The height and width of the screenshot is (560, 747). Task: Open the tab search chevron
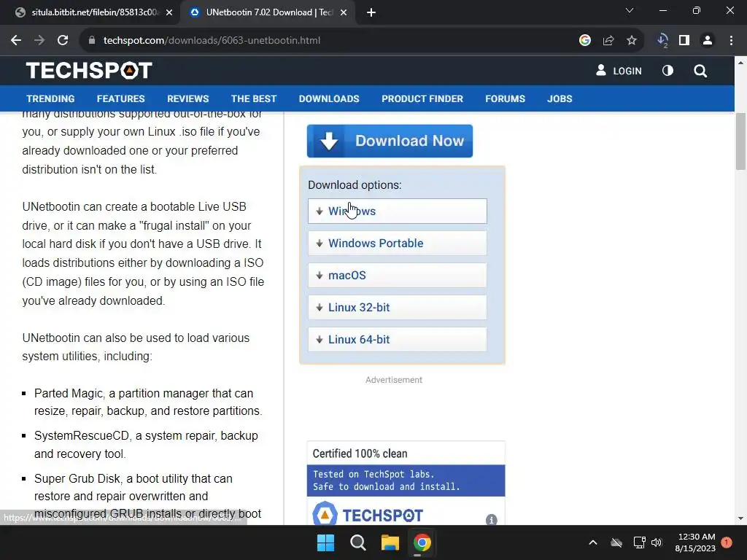click(x=630, y=10)
